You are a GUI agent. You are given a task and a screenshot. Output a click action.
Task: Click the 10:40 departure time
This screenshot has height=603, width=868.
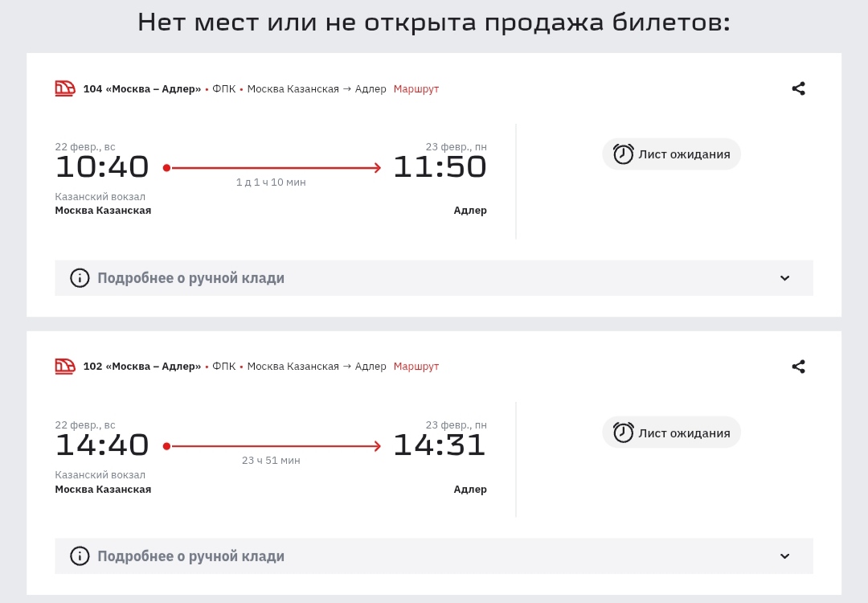(102, 167)
